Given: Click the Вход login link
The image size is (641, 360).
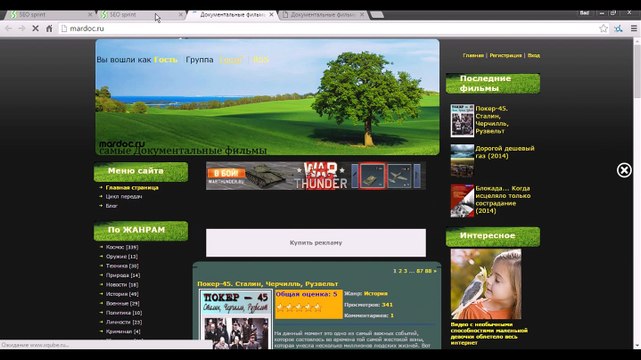Looking at the screenshot, I should [533, 55].
